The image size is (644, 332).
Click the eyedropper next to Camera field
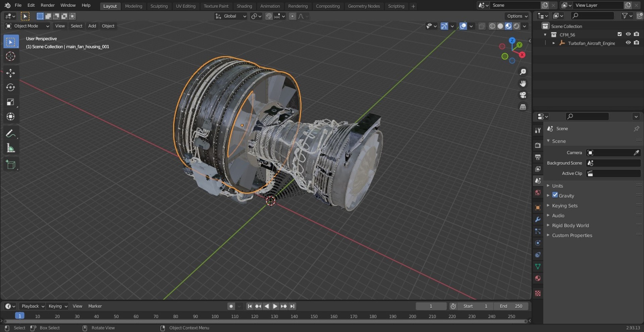[636, 153]
